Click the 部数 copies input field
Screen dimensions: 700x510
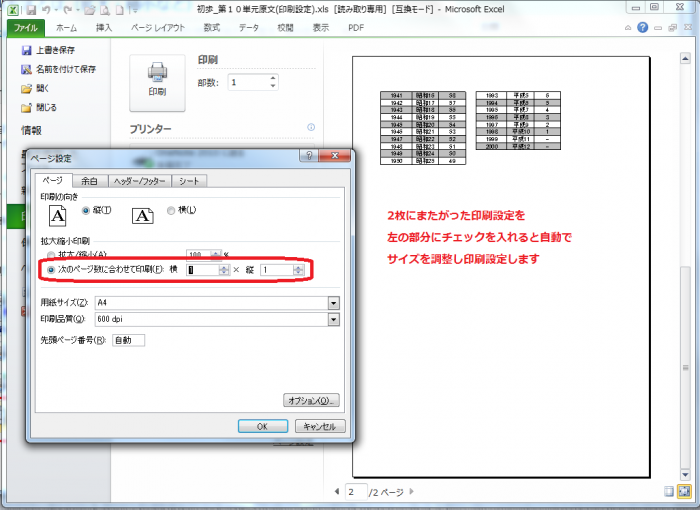pyautogui.click(x=249, y=82)
